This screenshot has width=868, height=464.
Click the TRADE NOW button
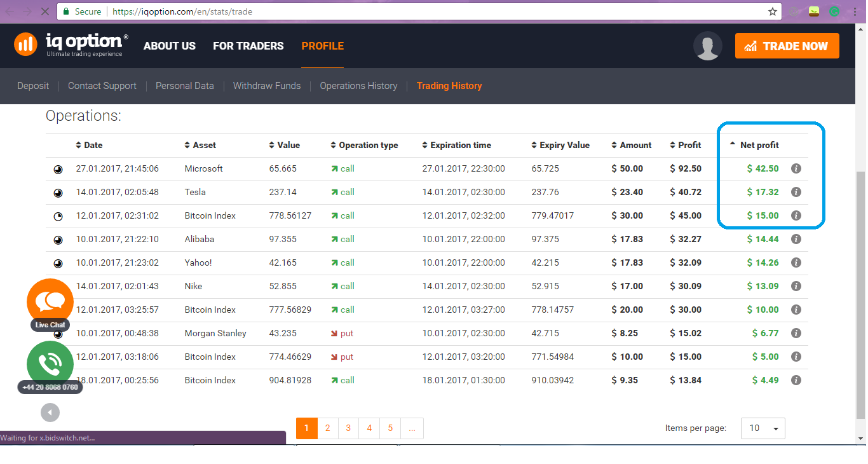[x=787, y=46]
